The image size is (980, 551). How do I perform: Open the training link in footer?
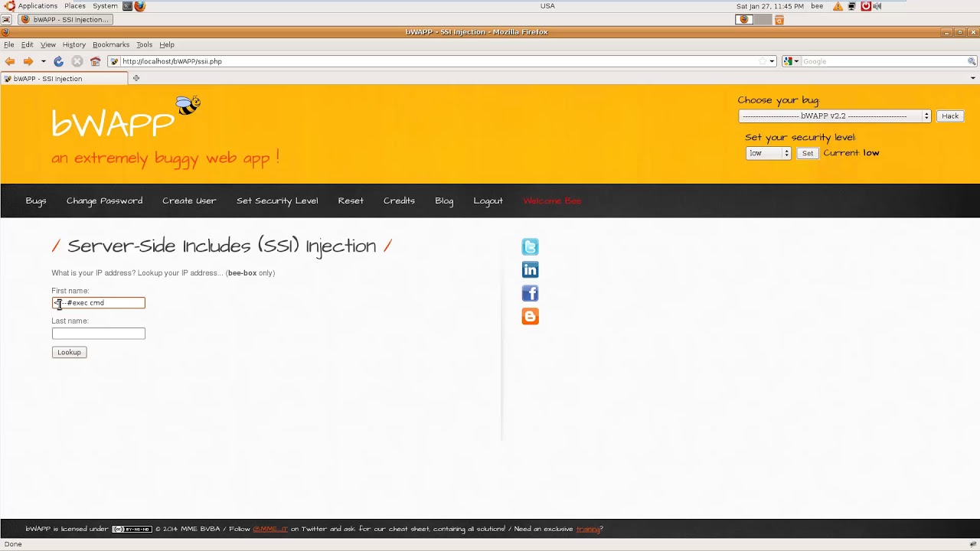[x=588, y=529]
